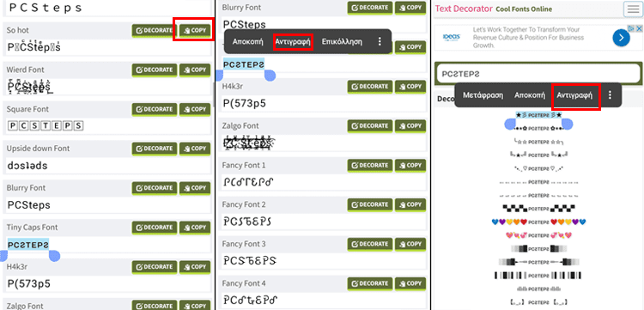Choose Αντιγραφή in middle panel context menu
644x310 pixels.
pos(294,42)
